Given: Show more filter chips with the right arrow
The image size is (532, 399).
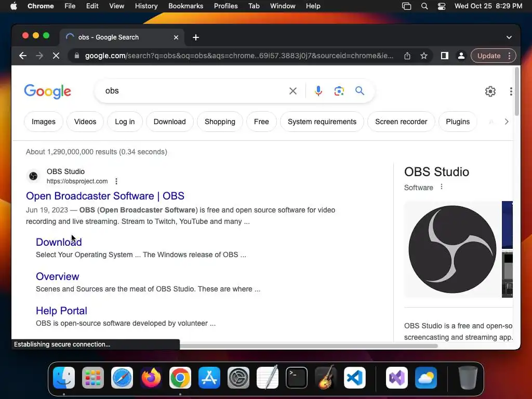Looking at the screenshot, I should point(506,122).
